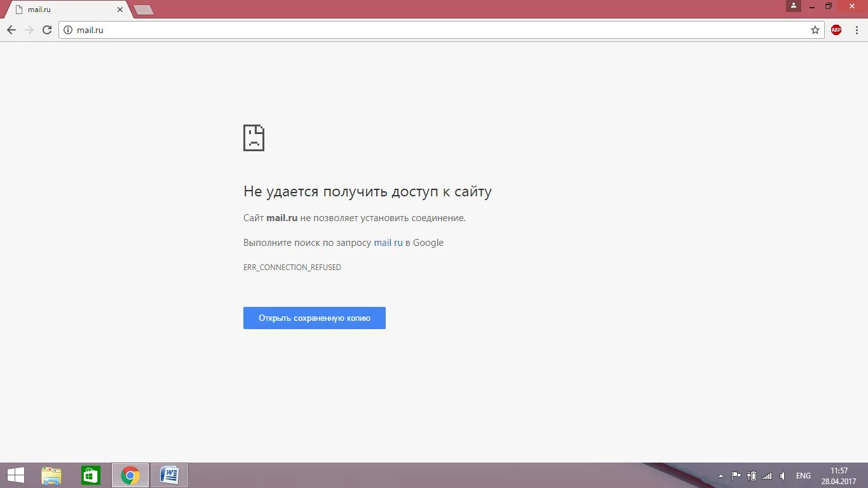Open network signal tray icon

pyautogui.click(x=767, y=475)
